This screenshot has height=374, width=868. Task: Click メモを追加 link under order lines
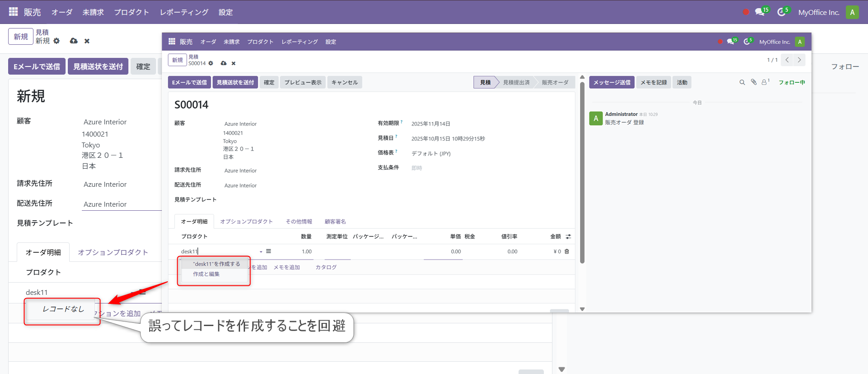[287, 267]
